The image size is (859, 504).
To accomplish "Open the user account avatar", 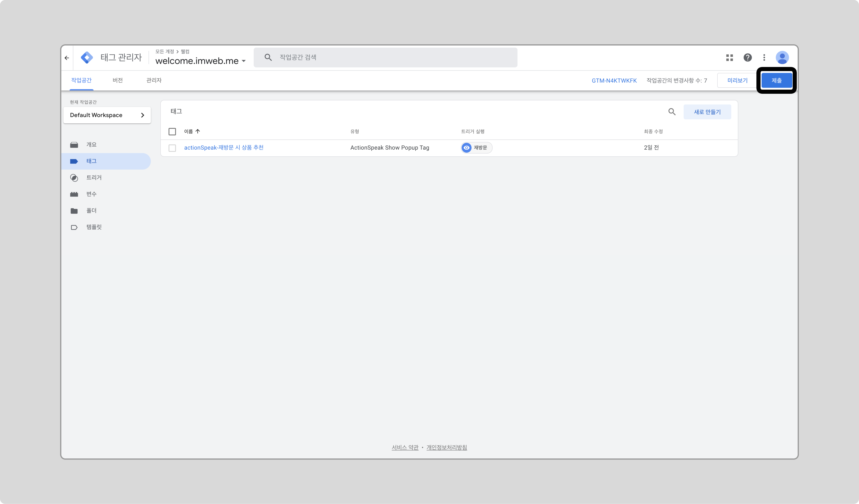I will [x=782, y=58].
